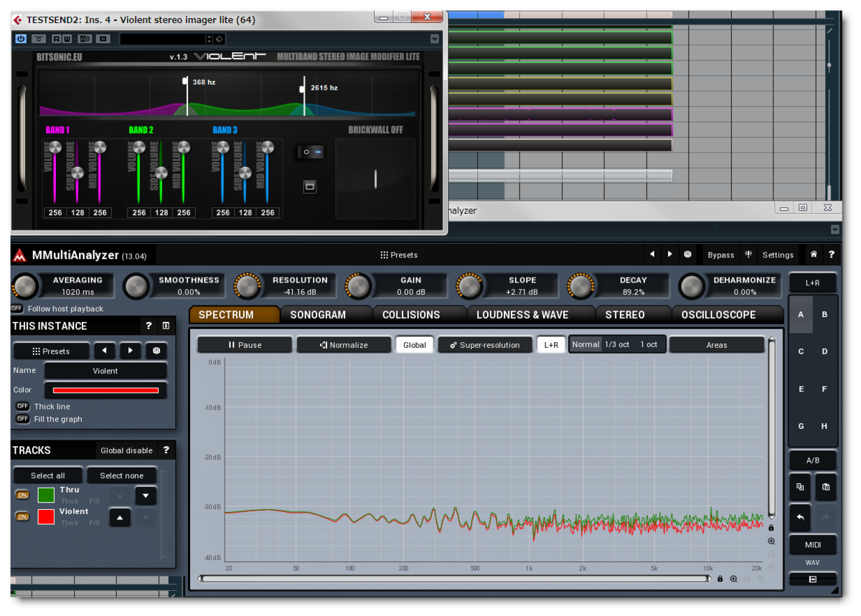
Task: Click Select all tracks button
Action: 47,475
